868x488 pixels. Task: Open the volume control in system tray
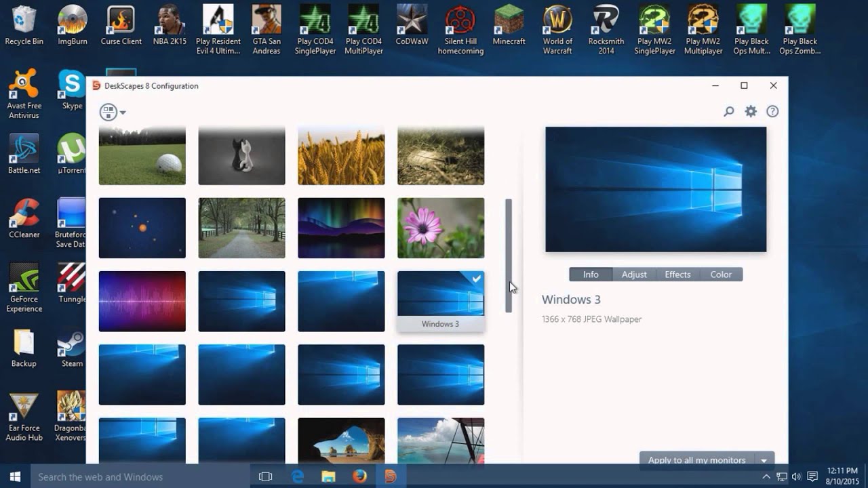coord(796,476)
